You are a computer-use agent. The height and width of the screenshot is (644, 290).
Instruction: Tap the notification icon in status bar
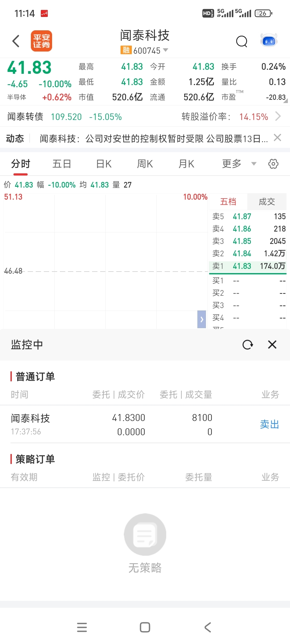tap(44, 13)
